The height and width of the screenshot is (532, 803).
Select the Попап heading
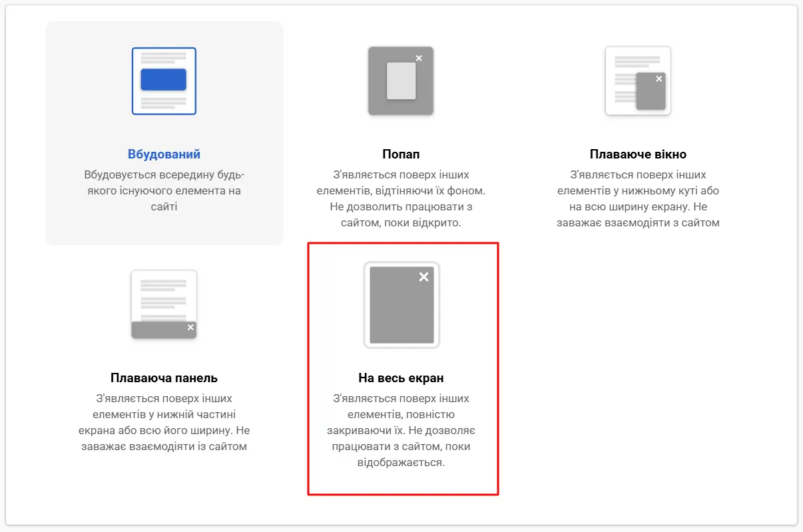(x=401, y=154)
